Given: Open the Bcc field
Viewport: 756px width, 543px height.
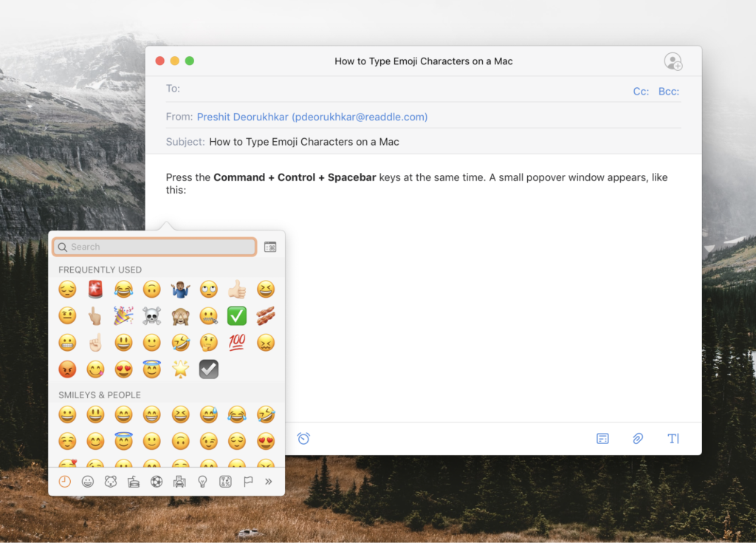Looking at the screenshot, I should (668, 91).
